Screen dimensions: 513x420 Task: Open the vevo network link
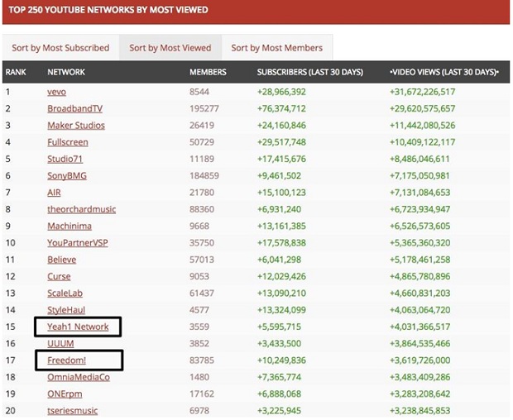click(56, 92)
